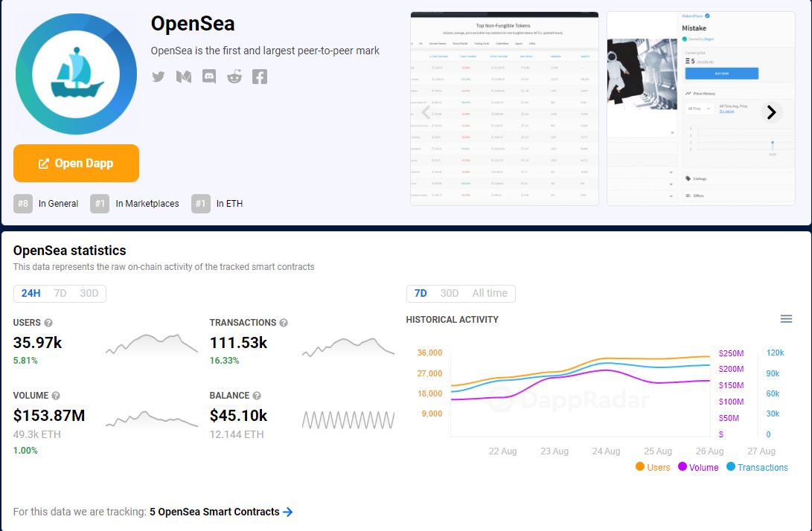The height and width of the screenshot is (531, 812).
Task: Open the Facebook page icon
Action: pyautogui.click(x=260, y=77)
